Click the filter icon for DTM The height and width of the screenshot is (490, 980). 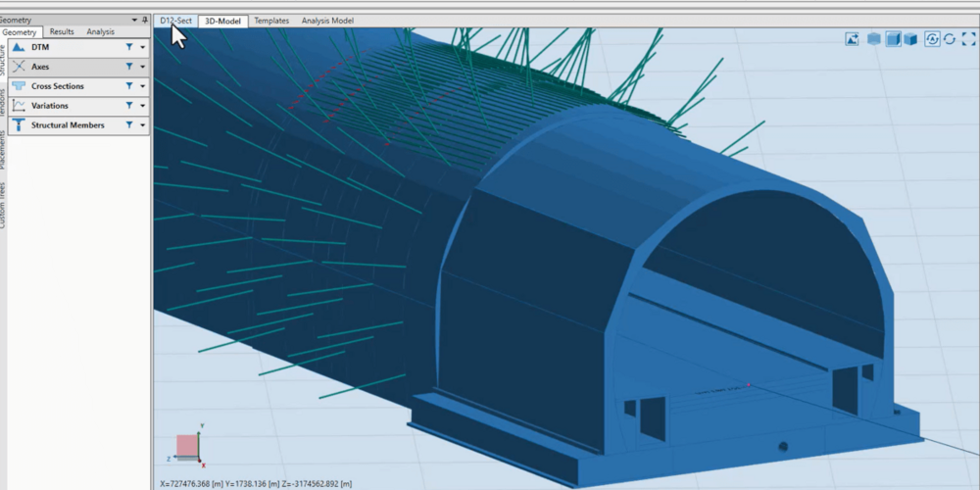pos(128,47)
